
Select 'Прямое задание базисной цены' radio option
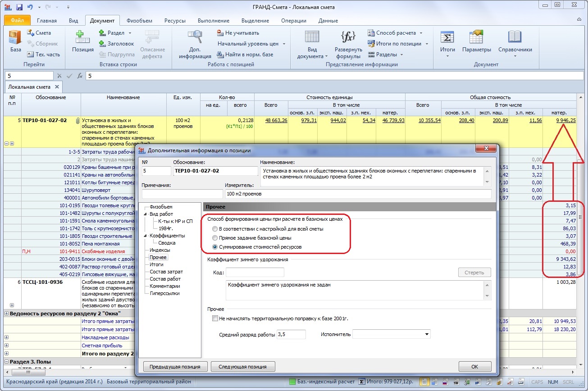215,238
